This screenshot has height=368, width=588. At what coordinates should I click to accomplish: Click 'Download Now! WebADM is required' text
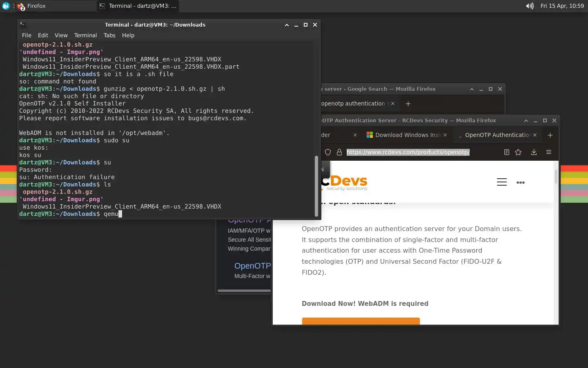point(365,303)
